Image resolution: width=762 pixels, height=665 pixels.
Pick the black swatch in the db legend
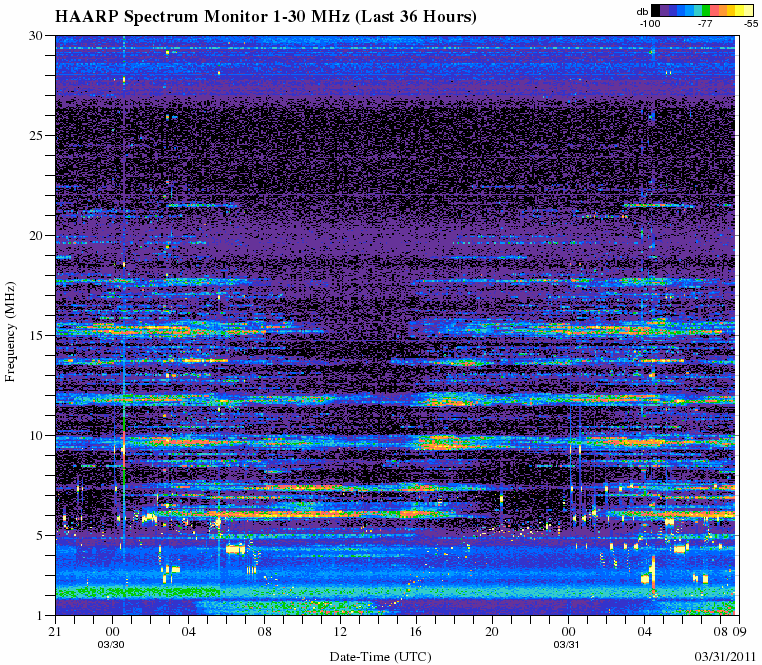pos(656,11)
